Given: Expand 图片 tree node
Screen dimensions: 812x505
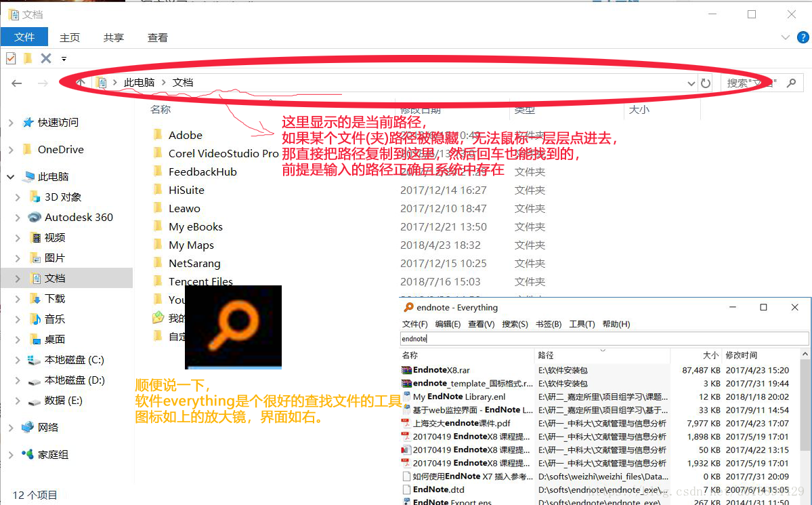Looking at the screenshot, I should [x=18, y=258].
